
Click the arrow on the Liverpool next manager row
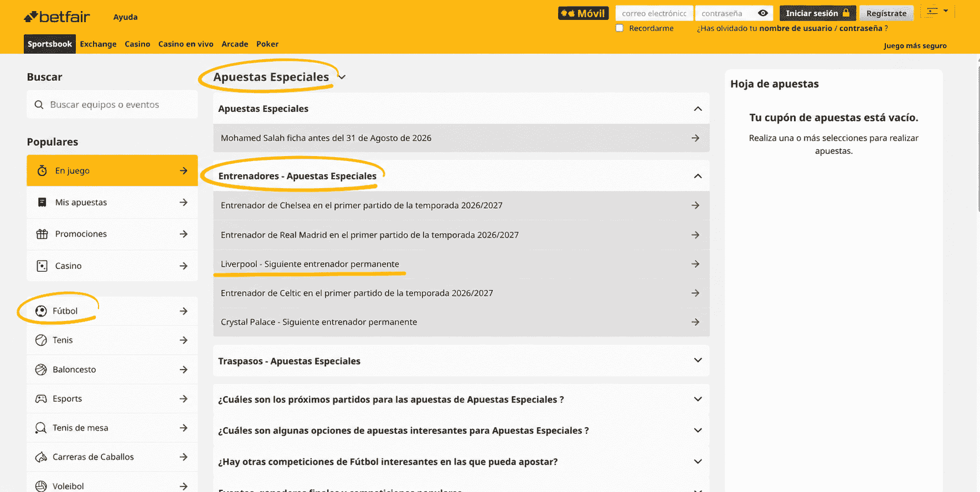click(x=695, y=264)
